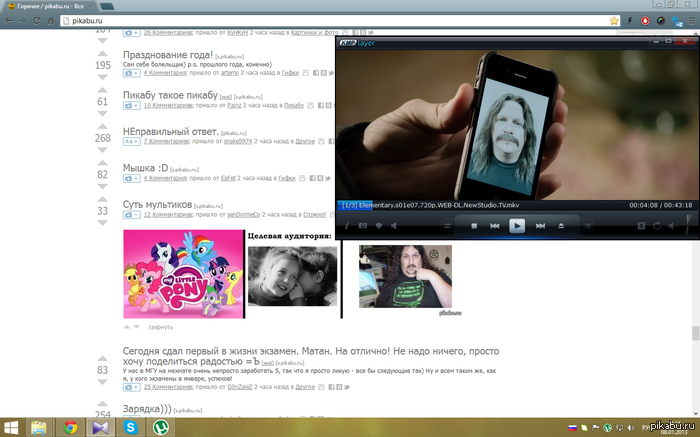This screenshot has height=437, width=700.
Task: Skip to the next track in KMPlayer
Action: tap(539, 226)
